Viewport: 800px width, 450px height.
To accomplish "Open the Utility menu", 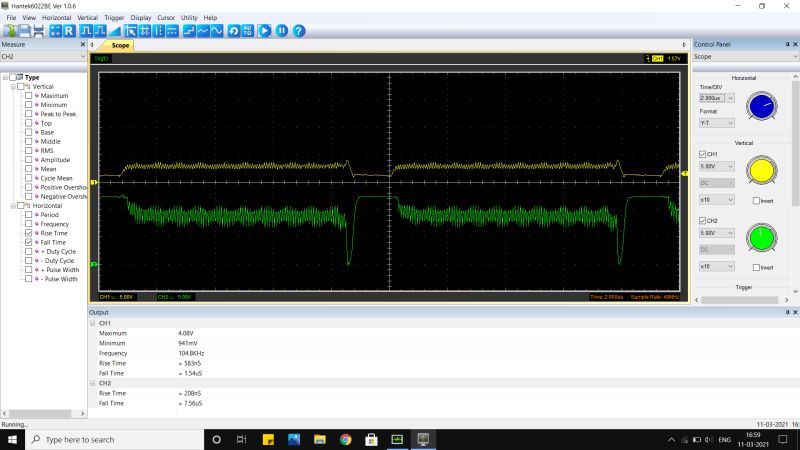I will click(189, 17).
